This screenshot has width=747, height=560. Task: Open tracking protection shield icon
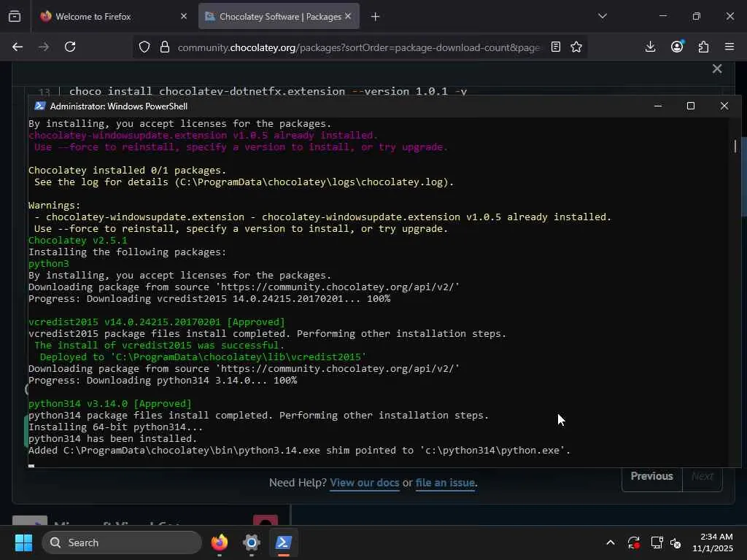point(144,47)
